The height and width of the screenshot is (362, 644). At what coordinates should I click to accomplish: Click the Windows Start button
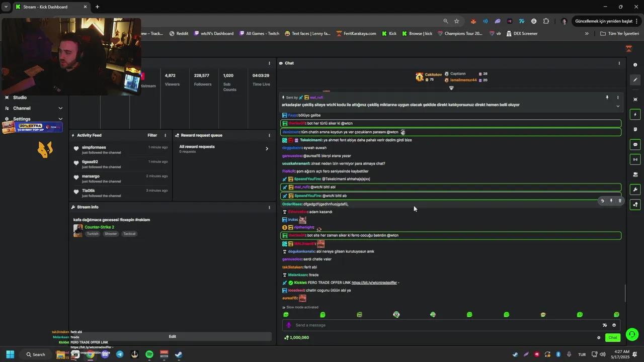pyautogui.click(x=10, y=354)
